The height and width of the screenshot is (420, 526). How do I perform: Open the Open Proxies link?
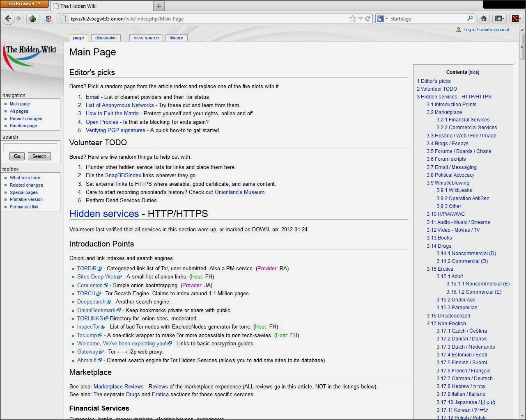point(102,122)
